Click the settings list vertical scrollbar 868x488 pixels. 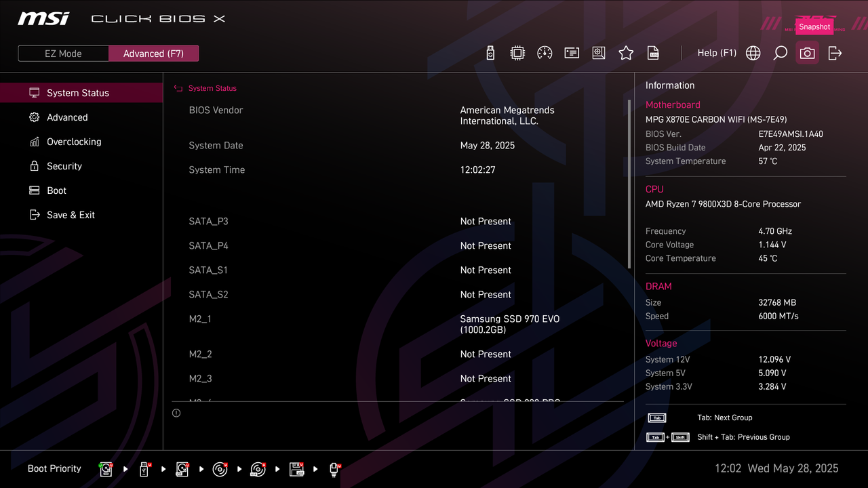[x=629, y=183]
